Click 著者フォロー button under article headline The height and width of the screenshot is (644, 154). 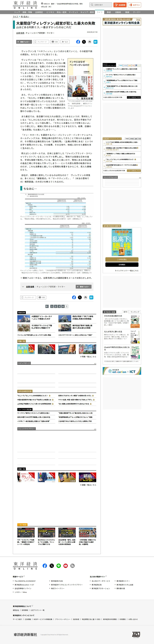[24, 42]
